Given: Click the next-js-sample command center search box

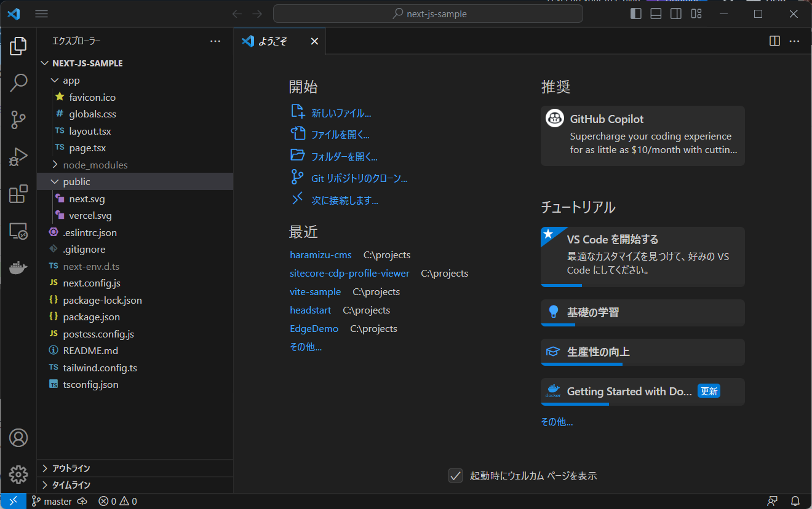Looking at the screenshot, I should click(428, 14).
